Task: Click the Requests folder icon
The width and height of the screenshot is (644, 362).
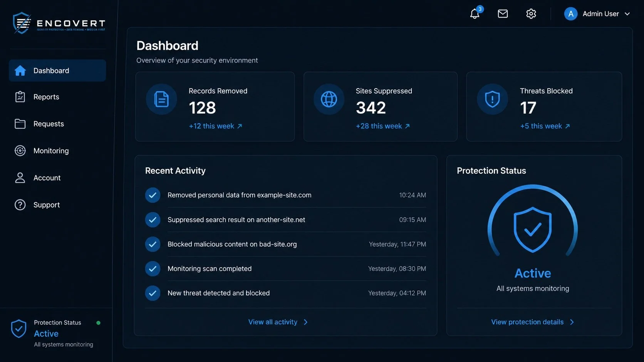Action: (20, 124)
